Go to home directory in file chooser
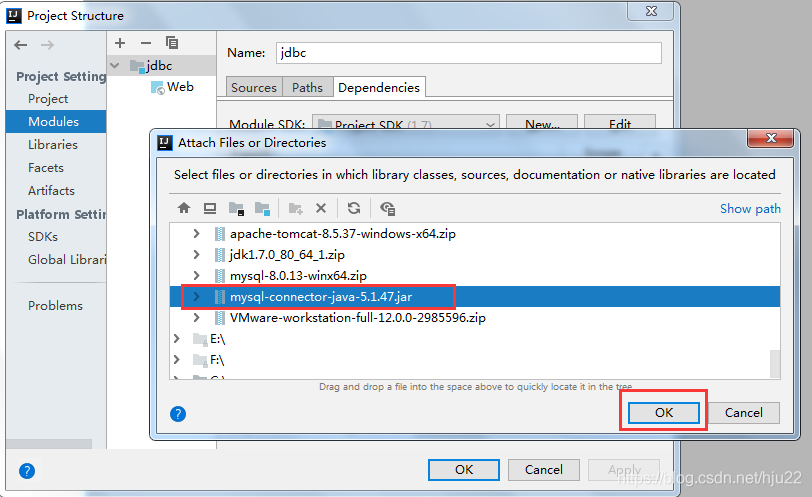The width and height of the screenshot is (812, 497). [x=184, y=208]
